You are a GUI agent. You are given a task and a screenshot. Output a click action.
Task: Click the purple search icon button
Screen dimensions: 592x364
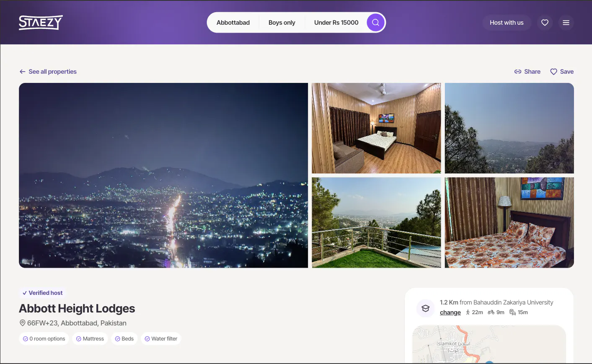coord(375,23)
